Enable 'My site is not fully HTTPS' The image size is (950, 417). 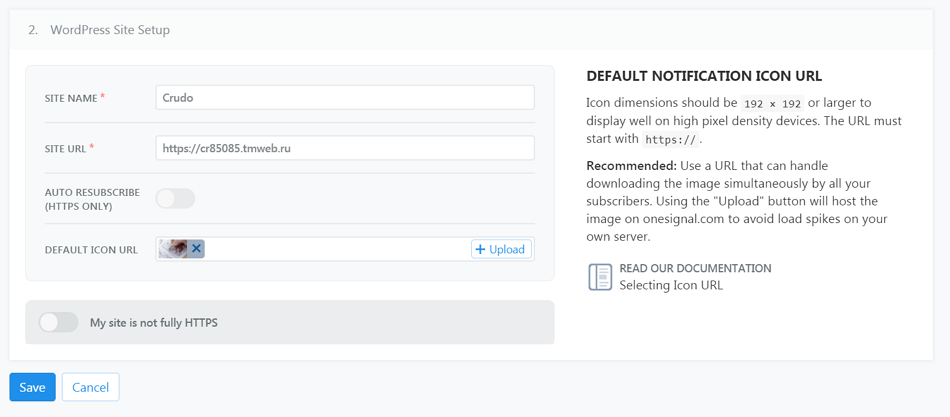58,322
